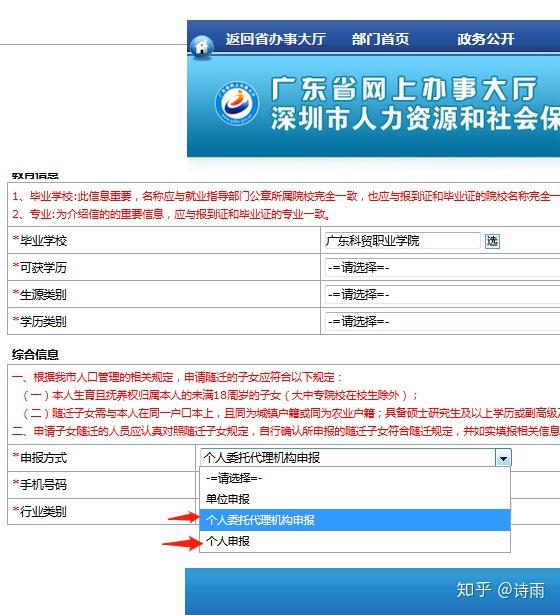The width and height of the screenshot is (560, 615).
Task: Click the 选 button beside school field
Action: 492,240
